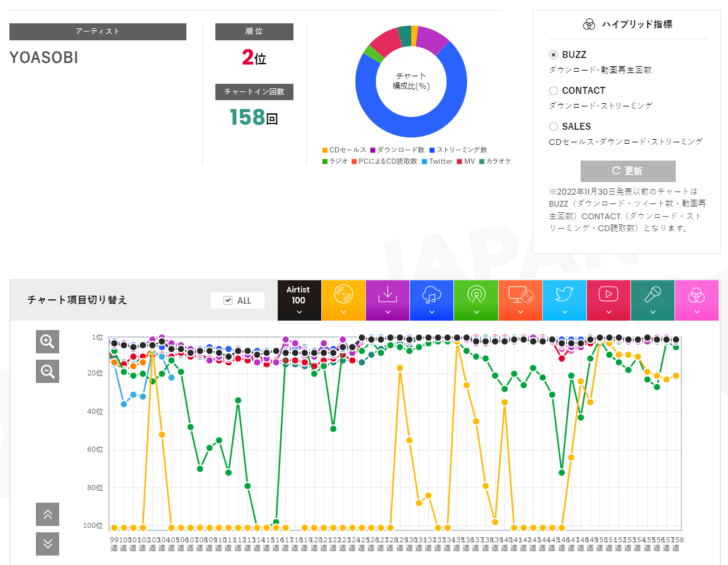
Task: Click the YOASOBI artist name
Action: pos(43,57)
